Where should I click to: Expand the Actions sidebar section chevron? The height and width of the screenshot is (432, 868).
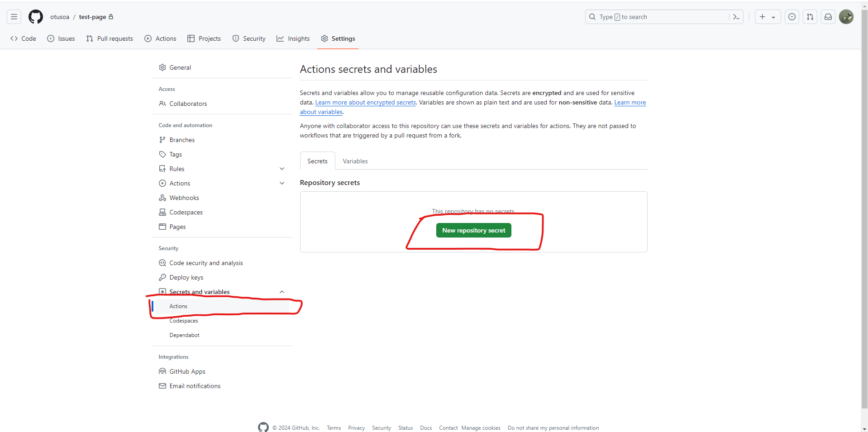[282, 183]
